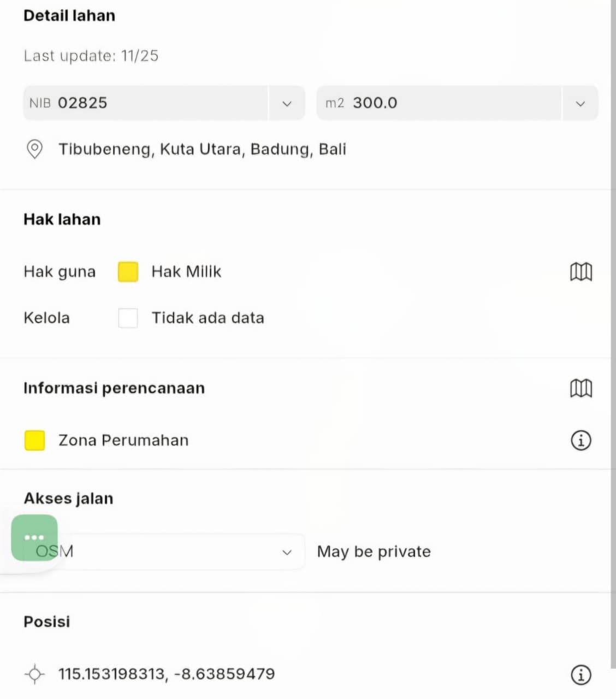Viewport: 616px width, 699px height.
Task: Open the green three-dots chat bubble
Action: tap(34, 537)
